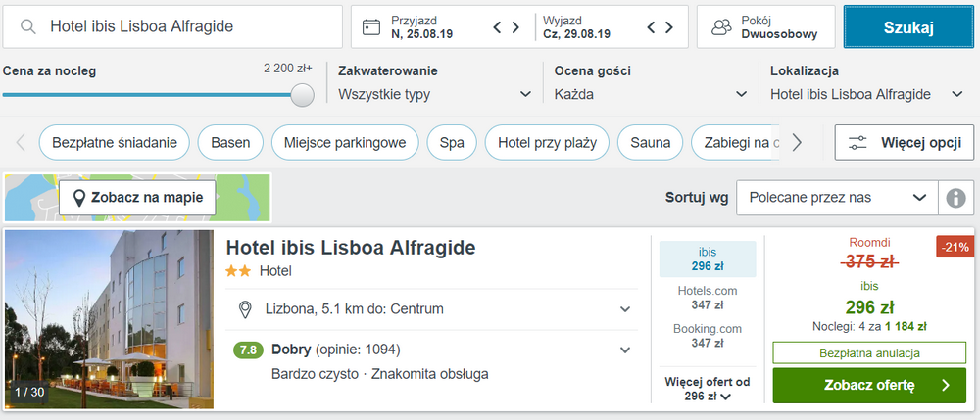Toggle the Basen filter chip
This screenshot has width=980, height=420.
(230, 143)
